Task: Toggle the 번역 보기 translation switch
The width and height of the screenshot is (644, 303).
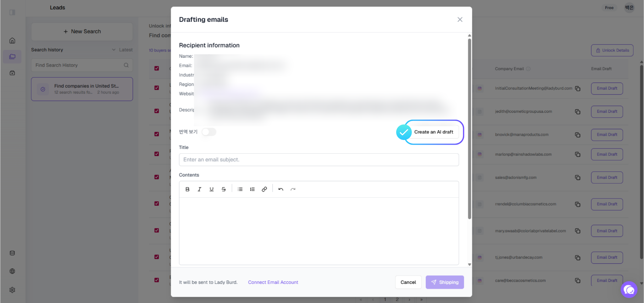Action: (209, 132)
